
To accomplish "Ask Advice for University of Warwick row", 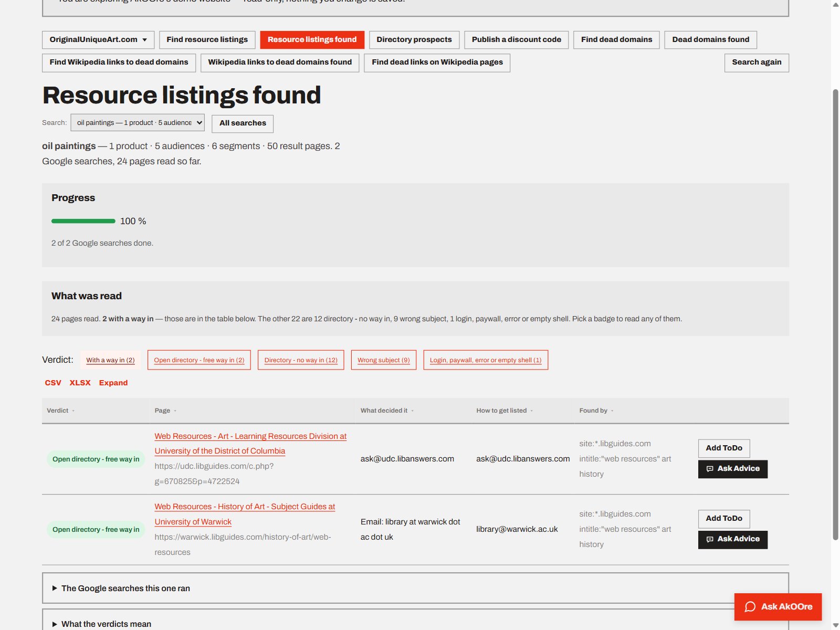I will 733,539.
